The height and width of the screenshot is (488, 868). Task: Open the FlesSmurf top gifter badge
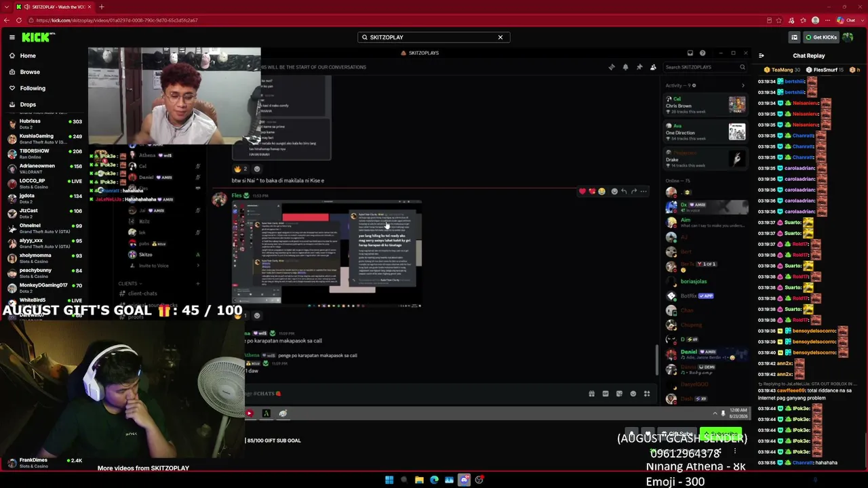tap(825, 70)
